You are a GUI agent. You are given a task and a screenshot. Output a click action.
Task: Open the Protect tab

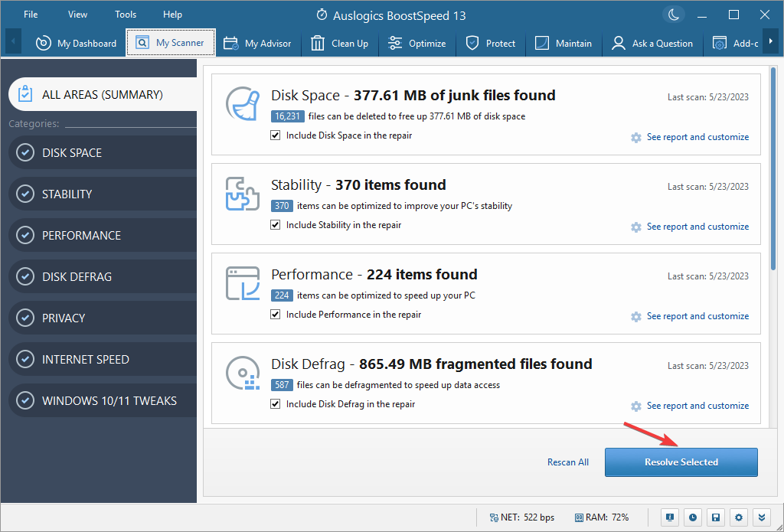[x=490, y=43]
